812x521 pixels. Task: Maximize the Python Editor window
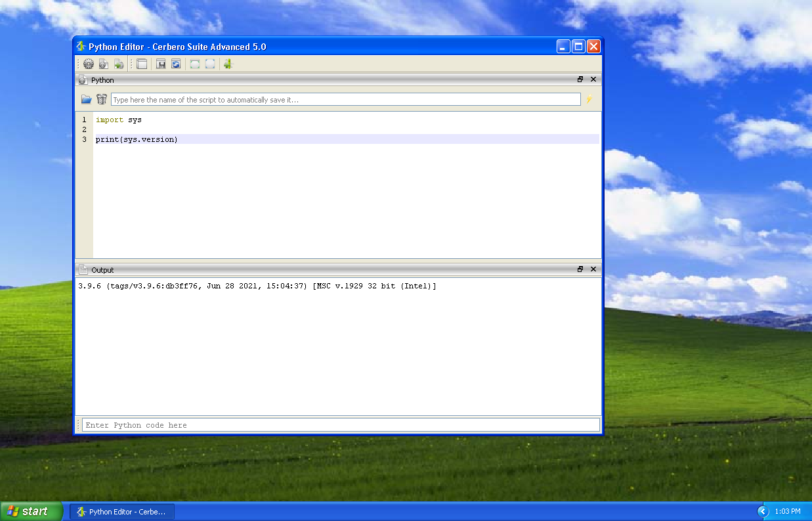click(x=578, y=46)
